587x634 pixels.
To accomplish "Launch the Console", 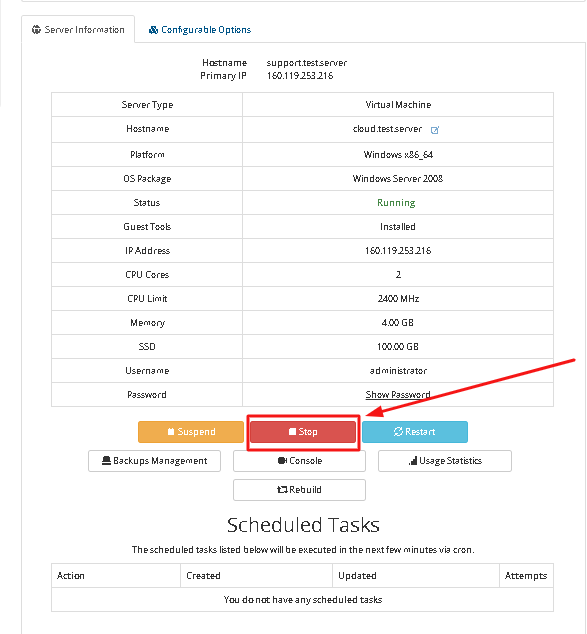I will (x=299, y=461).
